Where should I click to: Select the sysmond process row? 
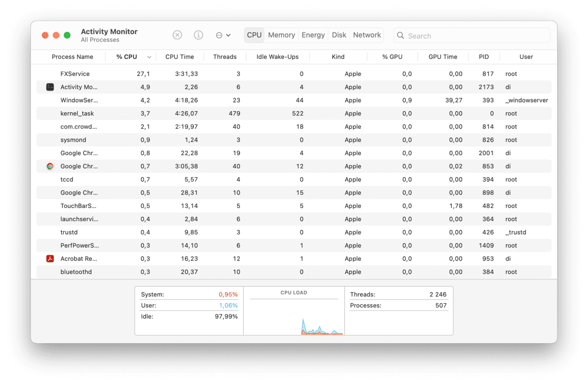pyautogui.click(x=294, y=140)
